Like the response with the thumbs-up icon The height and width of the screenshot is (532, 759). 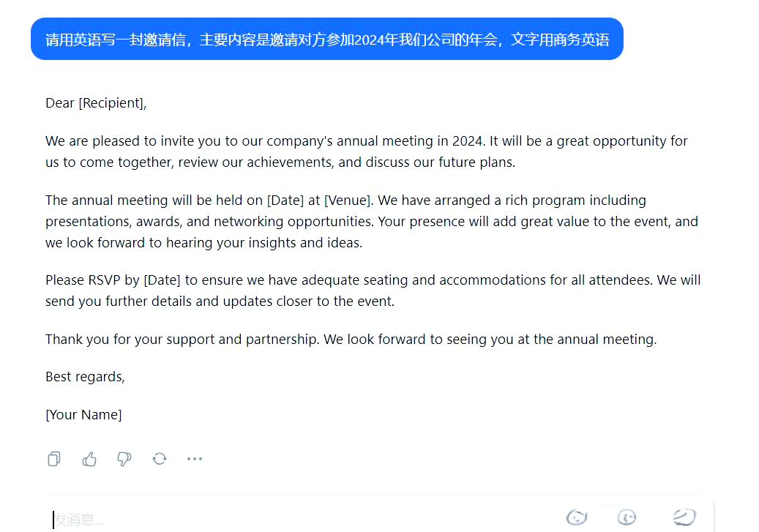pos(89,458)
